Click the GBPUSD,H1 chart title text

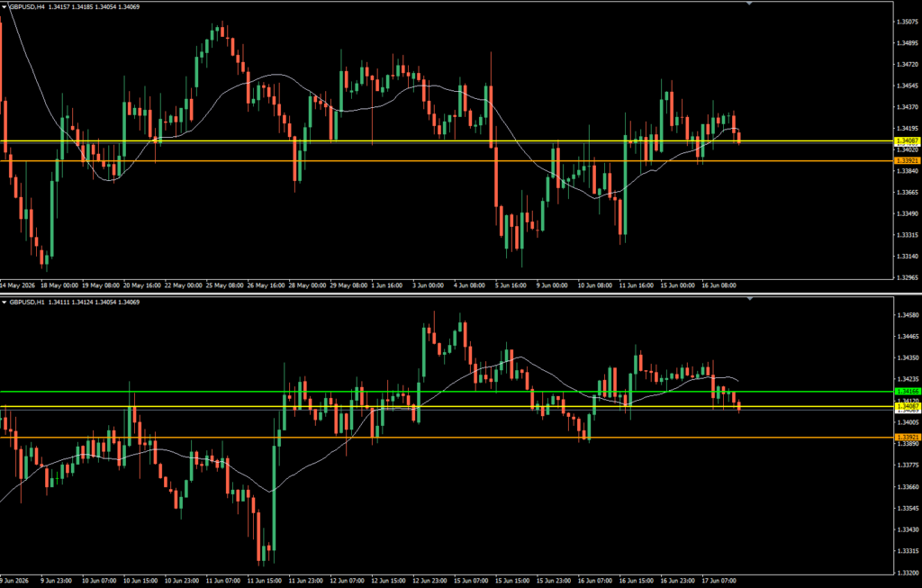point(27,303)
